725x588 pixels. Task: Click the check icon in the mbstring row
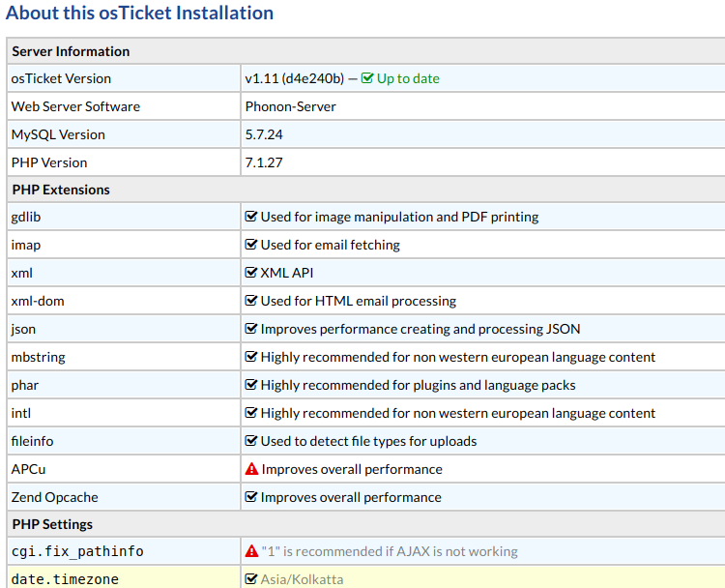[251, 357]
